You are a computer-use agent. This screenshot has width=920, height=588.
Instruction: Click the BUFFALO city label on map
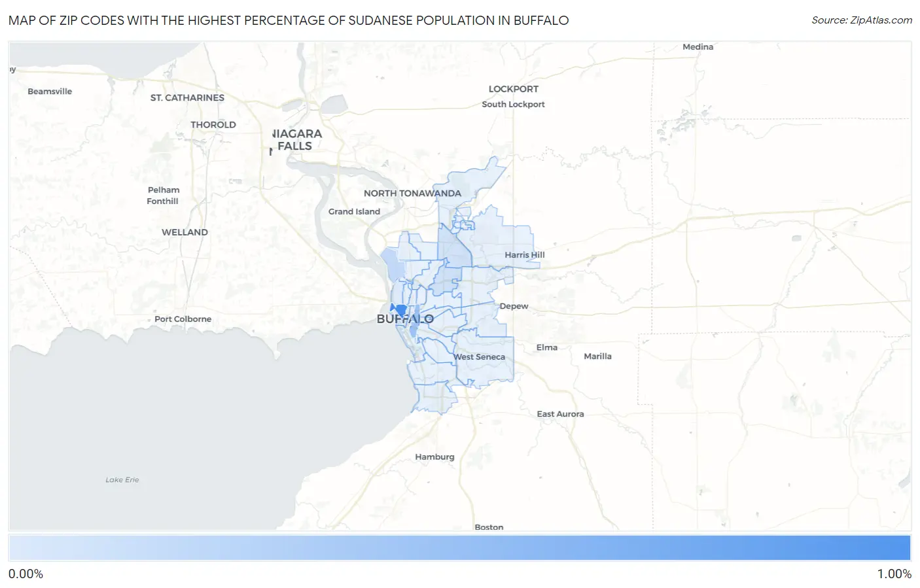click(x=405, y=319)
